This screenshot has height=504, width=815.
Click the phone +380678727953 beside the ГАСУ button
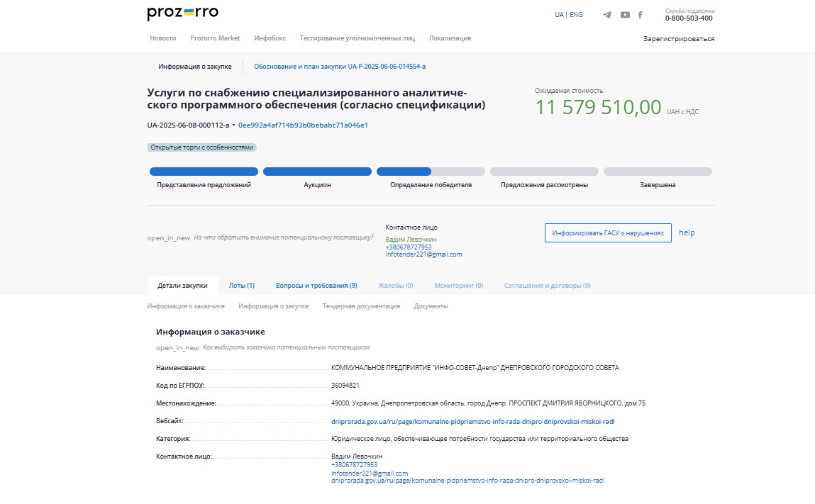coord(408,247)
